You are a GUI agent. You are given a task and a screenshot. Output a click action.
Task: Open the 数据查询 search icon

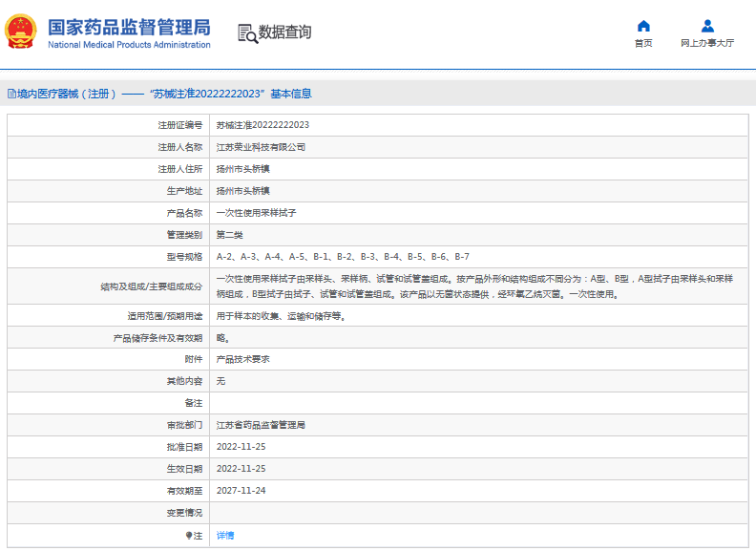tap(248, 33)
